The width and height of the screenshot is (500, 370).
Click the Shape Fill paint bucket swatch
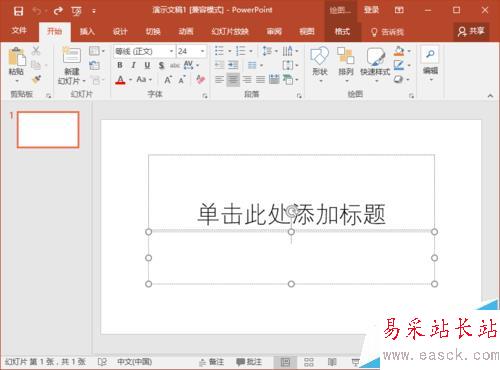point(399,51)
